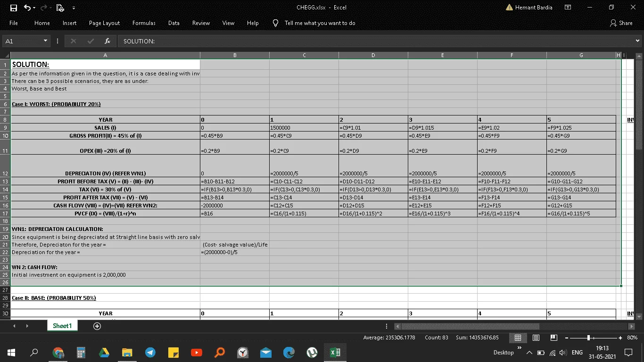Click the Tell me what you want to do box
Image resolution: width=644 pixels, height=362 pixels.
click(320, 23)
